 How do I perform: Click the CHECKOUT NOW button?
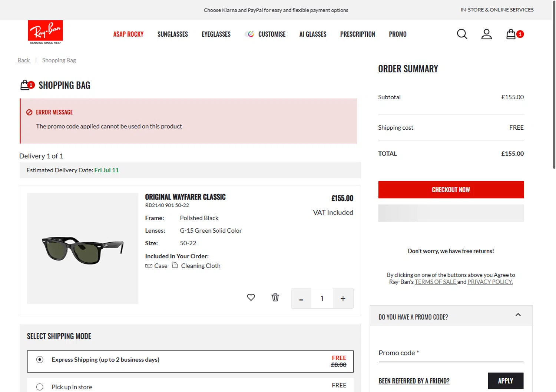tap(451, 190)
